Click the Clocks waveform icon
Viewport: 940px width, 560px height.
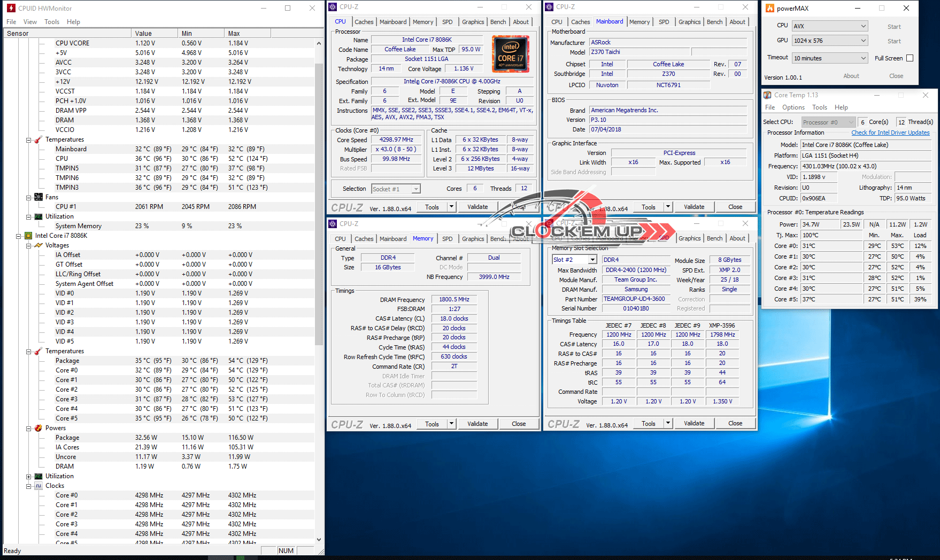point(38,486)
